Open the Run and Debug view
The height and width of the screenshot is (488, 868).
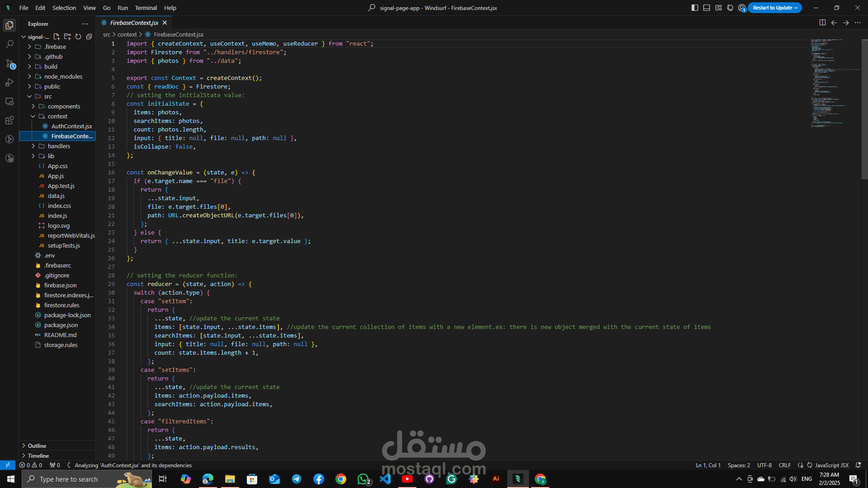(x=9, y=83)
